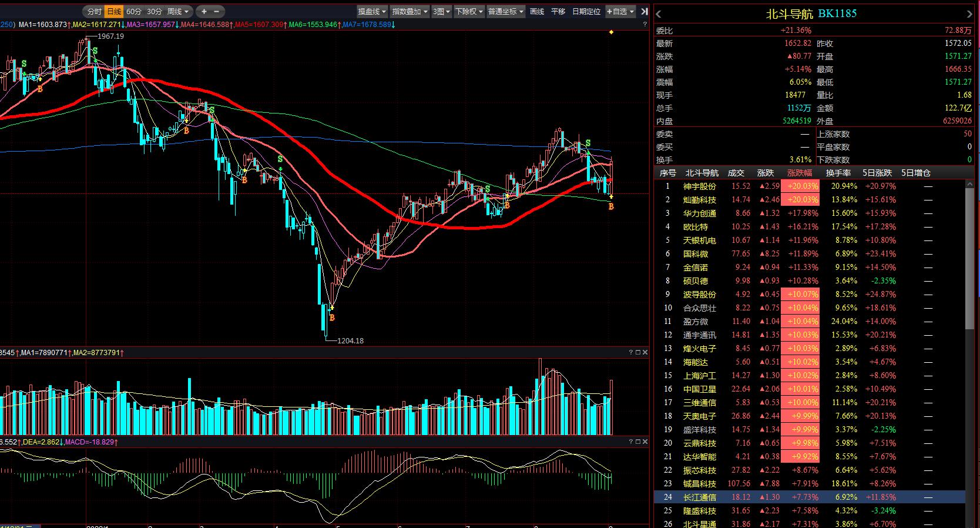Close the MACD indicator panel
Viewport: 980px width, 528px height.
click(x=645, y=442)
